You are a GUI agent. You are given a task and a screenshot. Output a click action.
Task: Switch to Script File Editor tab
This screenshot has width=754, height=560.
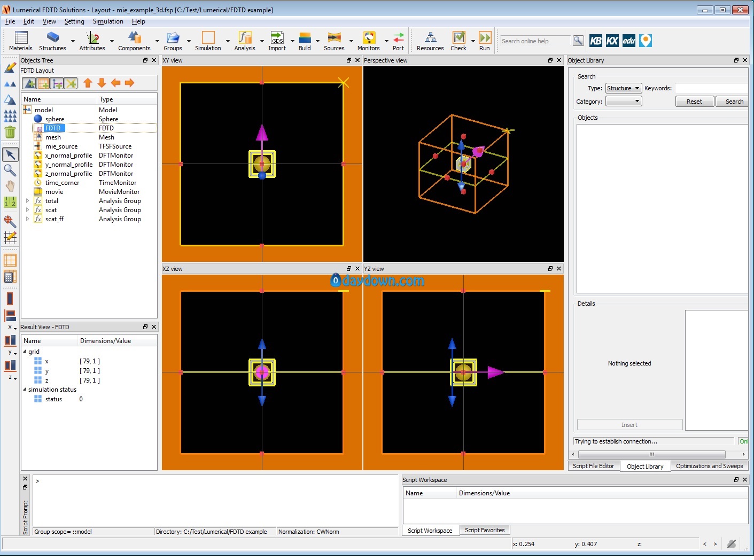click(593, 466)
